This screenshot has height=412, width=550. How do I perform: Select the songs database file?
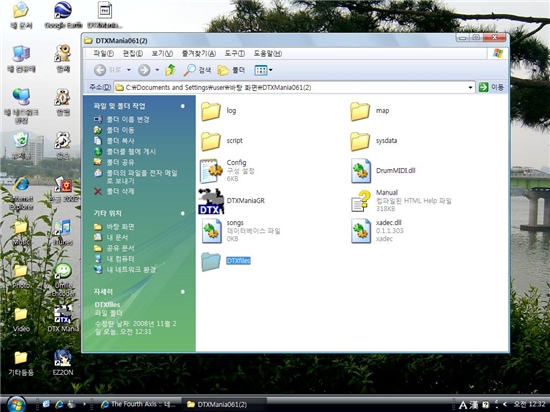point(241,231)
